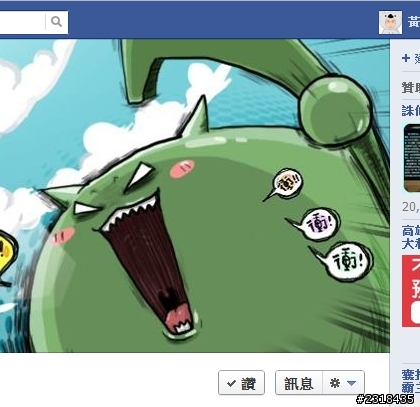The image size is (420, 407).
Task: Click the plus icon in right sidebar
Action: tap(406, 58)
